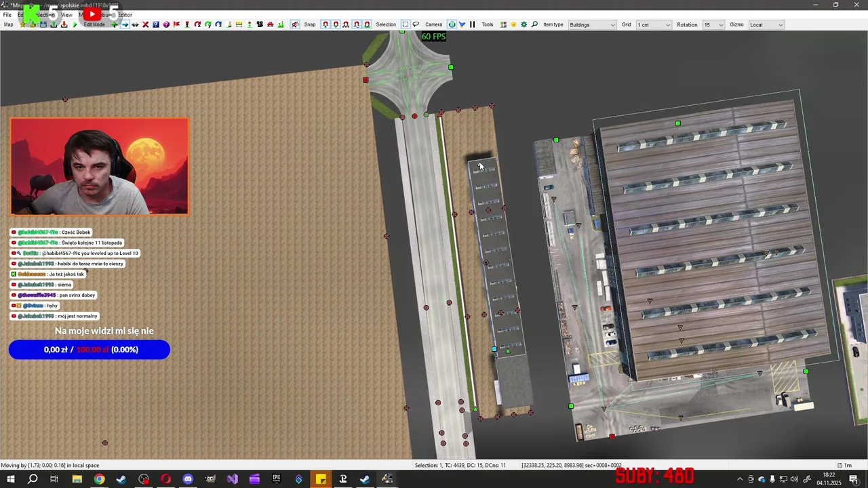Click the green trees vegetation icon

[281, 24]
